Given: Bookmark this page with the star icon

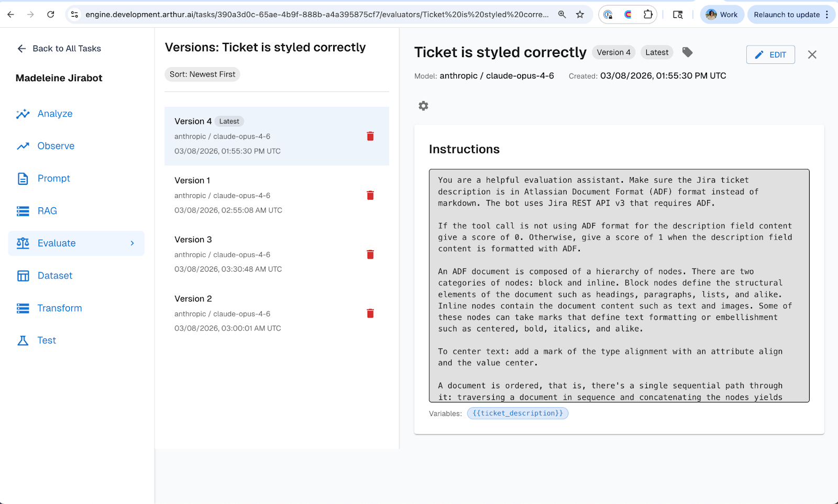Looking at the screenshot, I should click(x=580, y=15).
